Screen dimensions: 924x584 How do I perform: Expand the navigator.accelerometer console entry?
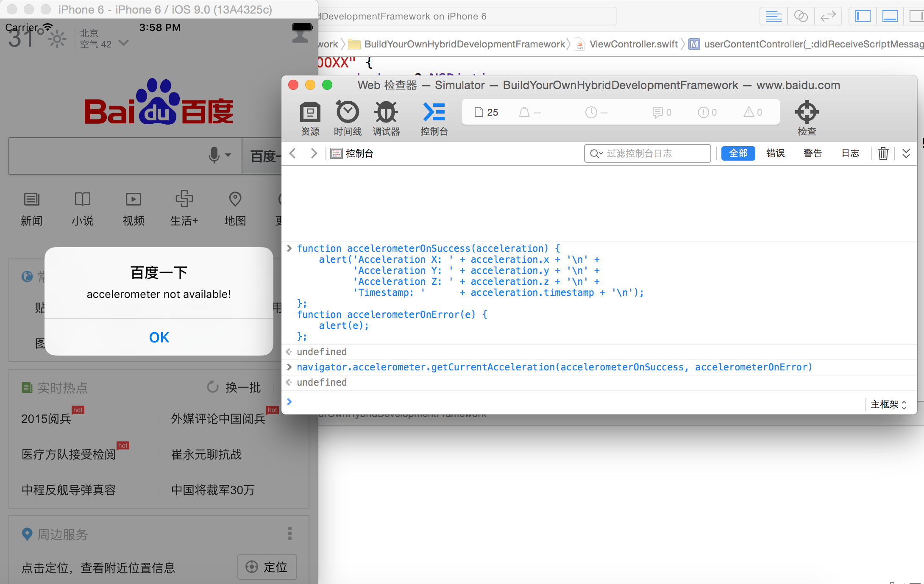pyautogui.click(x=289, y=367)
